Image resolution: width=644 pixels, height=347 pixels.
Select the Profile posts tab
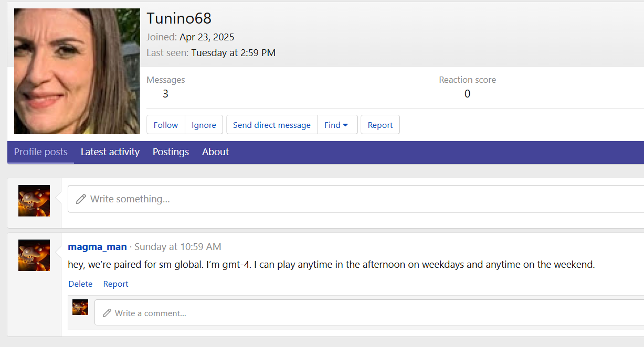click(x=41, y=152)
